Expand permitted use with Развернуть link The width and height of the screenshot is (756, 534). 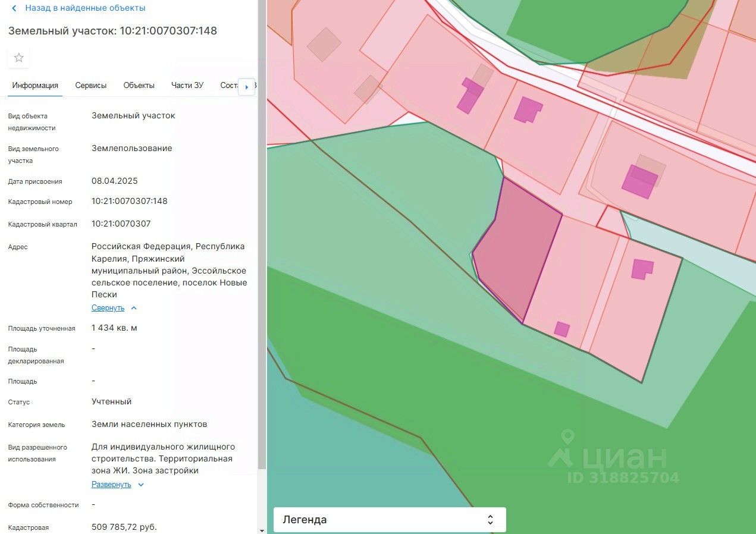pyautogui.click(x=111, y=485)
